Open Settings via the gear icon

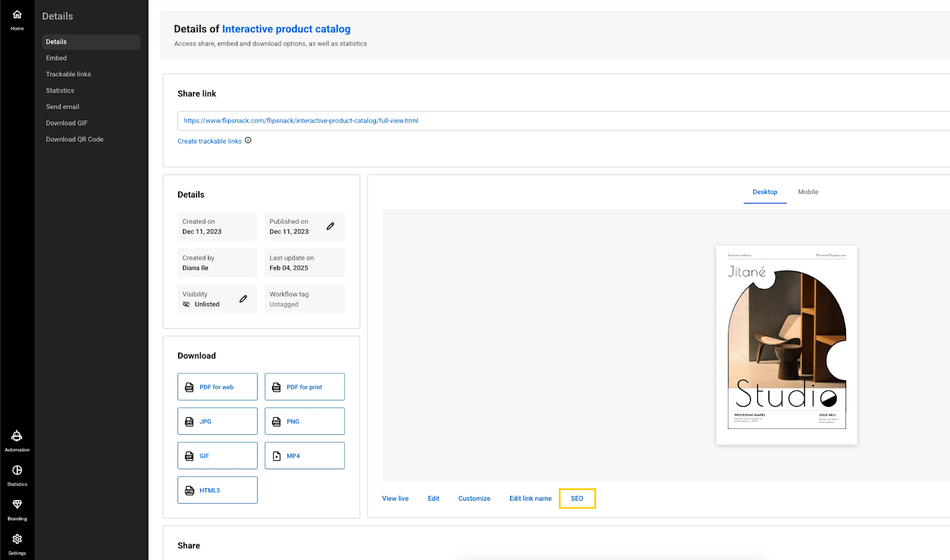coord(17,538)
